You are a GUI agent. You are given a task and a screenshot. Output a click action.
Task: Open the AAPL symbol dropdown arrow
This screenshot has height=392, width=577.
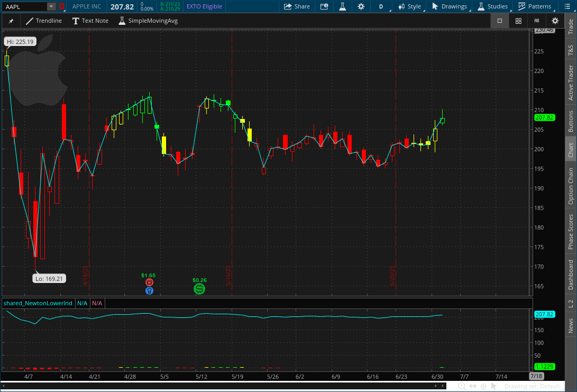click(x=51, y=6)
